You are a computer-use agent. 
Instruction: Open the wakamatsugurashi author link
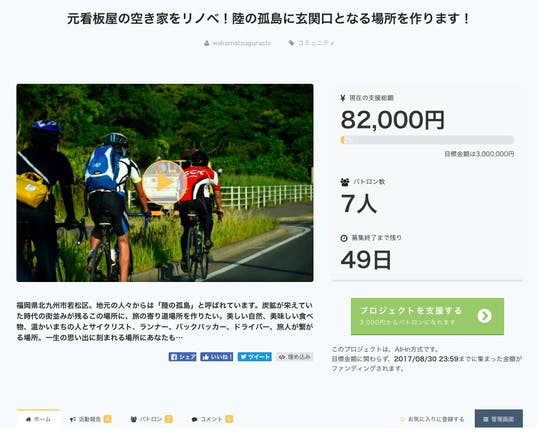[241, 43]
